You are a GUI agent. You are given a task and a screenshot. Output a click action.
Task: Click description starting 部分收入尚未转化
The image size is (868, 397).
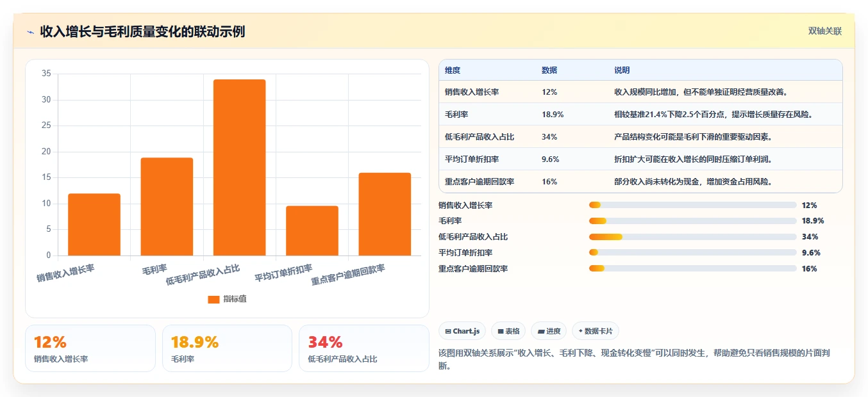693,181
